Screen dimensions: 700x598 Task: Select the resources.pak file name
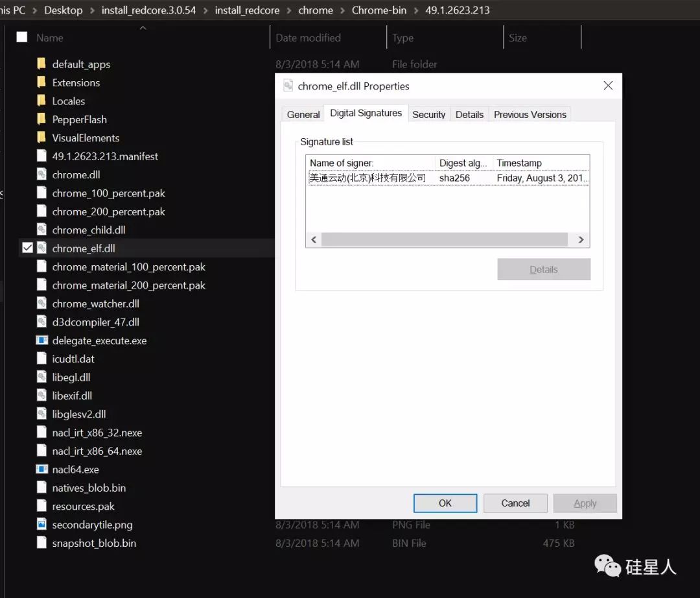83,506
